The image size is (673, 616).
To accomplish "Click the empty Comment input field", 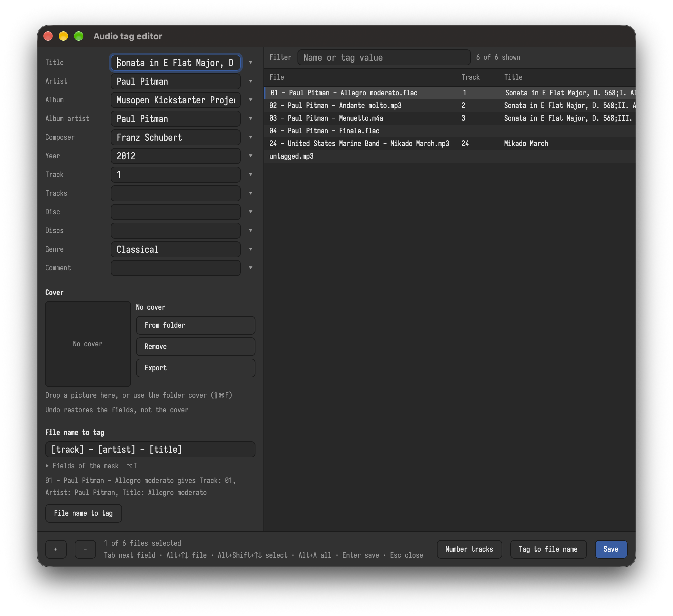I will pyautogui.click(x=176, y=268).
